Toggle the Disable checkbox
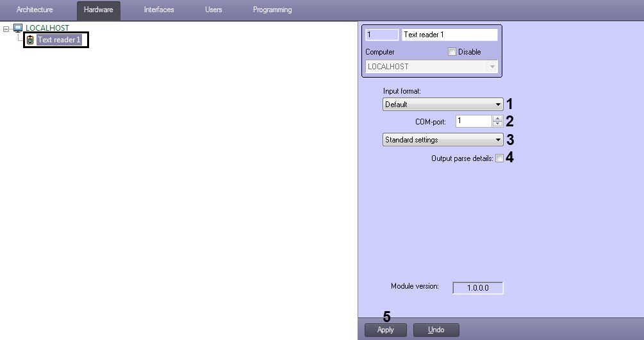Image resolution: width=644 pixels, height=340 pixels. click(x=452, y=52)
